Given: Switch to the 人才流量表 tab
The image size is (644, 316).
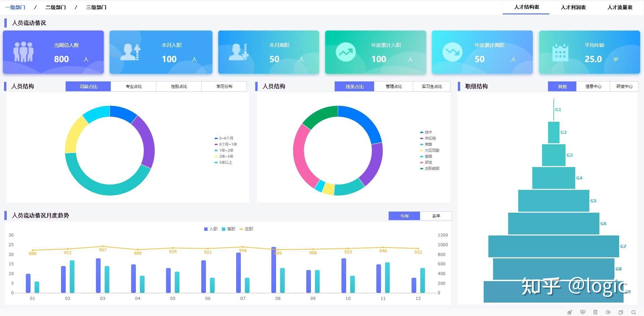Looking at the screenshot, I should [x=620, y=7].
